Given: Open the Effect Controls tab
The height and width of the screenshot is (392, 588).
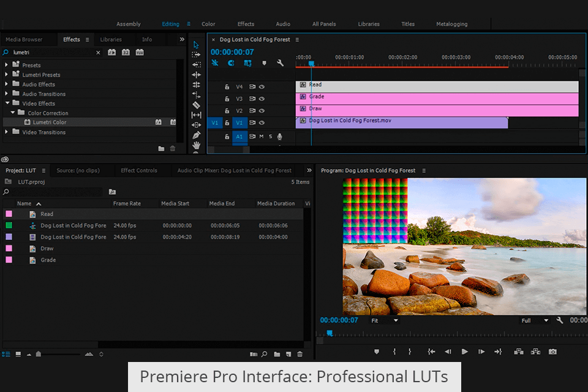Looking at the screenshot, I should [x=139, y=170].
